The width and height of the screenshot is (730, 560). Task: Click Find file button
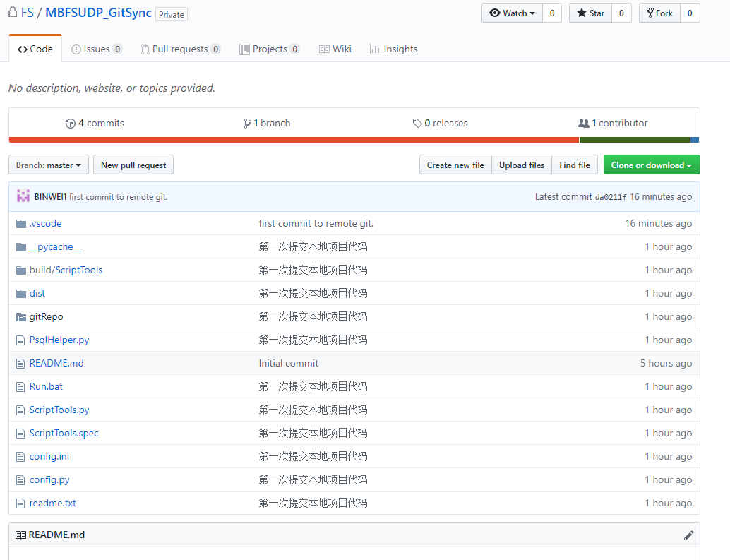575,165
